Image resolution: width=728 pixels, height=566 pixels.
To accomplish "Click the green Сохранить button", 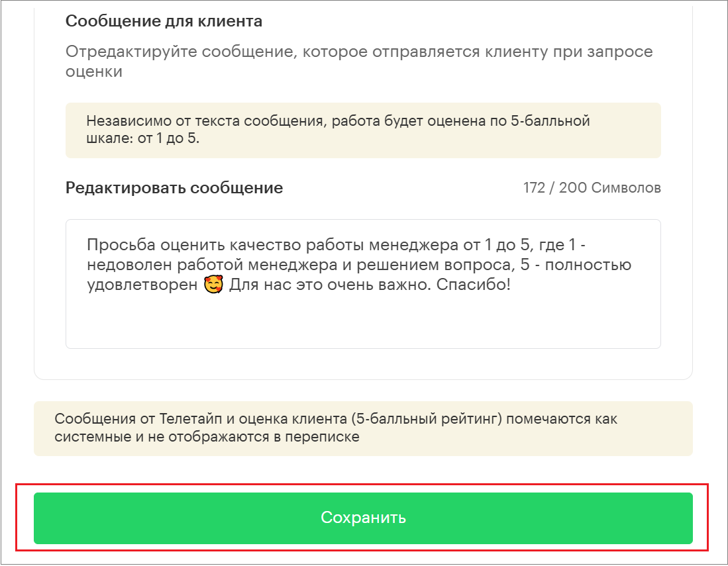I will point(363,518).
